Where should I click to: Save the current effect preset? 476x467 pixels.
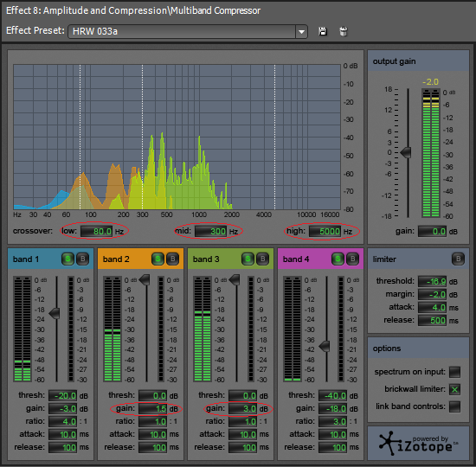point(323,31)
